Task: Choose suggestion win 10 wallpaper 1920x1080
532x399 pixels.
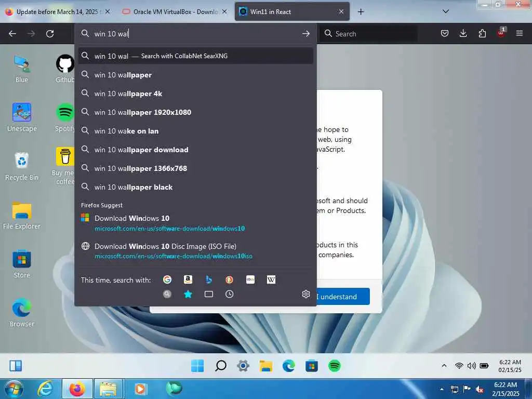Action: point(196,112)
